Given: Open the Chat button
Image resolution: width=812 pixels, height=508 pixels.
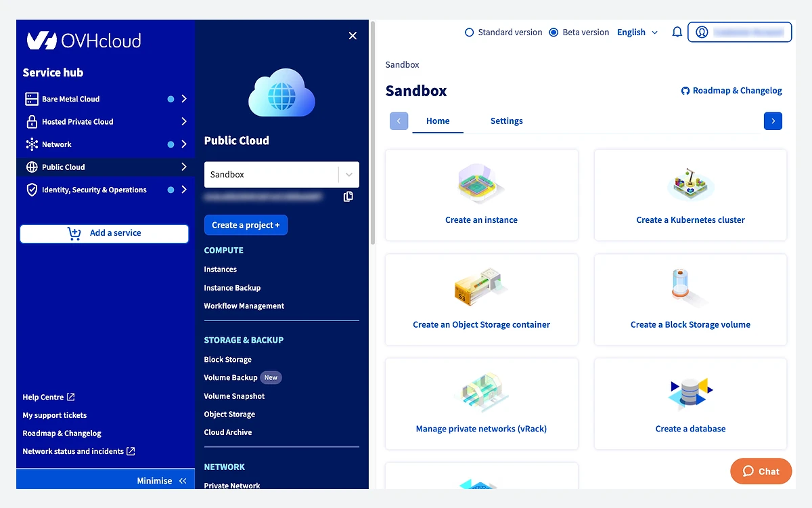Looking at the screenshot, I should 761,471.
